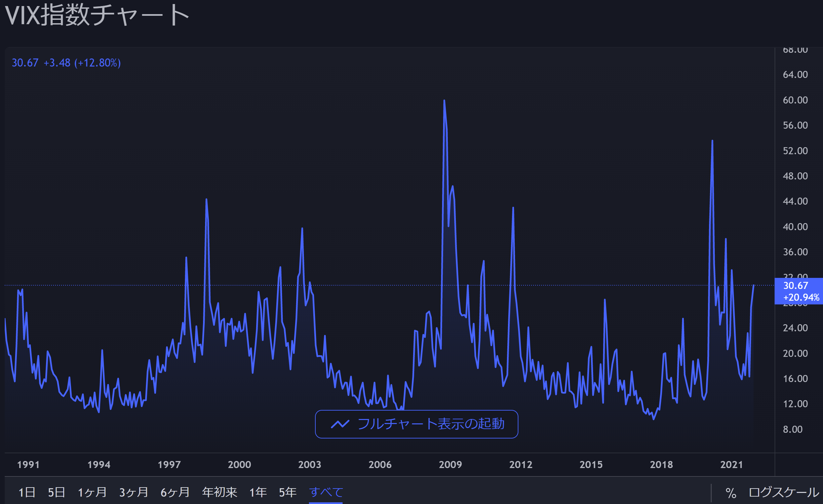Click the 2009 label on time axis

click(x=450, y=465)
